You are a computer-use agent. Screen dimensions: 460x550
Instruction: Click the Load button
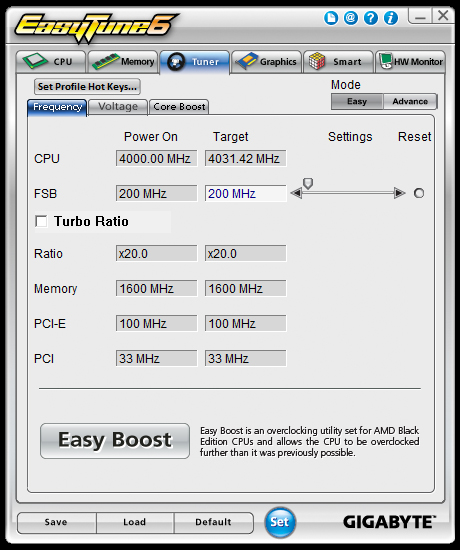click(x=135, y=523)
